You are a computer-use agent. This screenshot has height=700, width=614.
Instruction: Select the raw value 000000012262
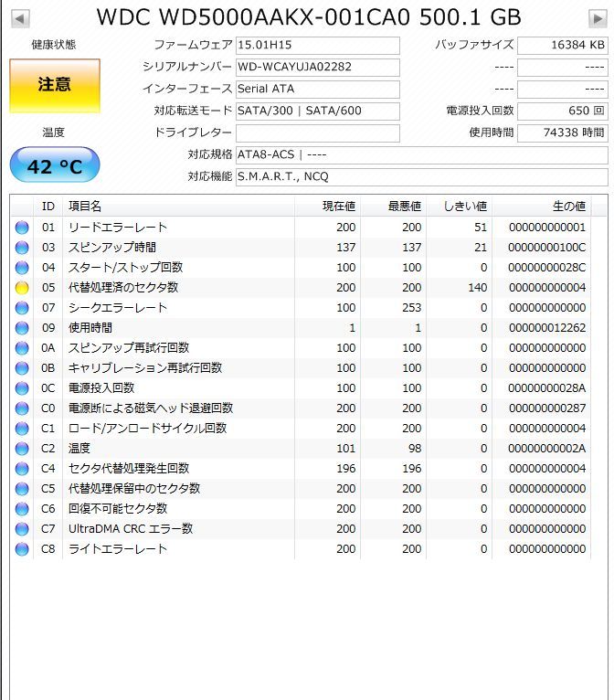coord(547,328)
